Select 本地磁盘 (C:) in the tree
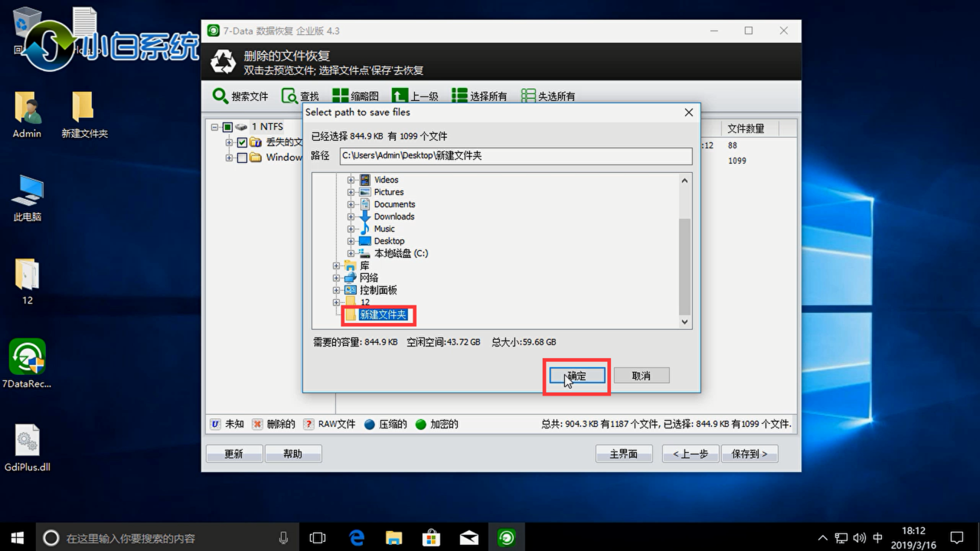The width and height of the screenshot is (980, 551). tap(400, 253)
